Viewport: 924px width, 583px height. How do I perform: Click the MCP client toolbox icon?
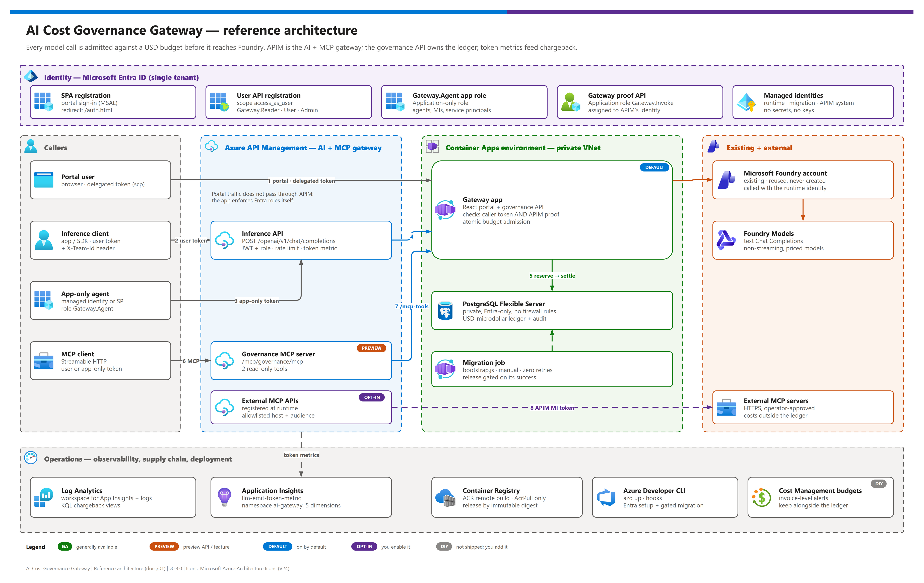[x=44, y=360]
